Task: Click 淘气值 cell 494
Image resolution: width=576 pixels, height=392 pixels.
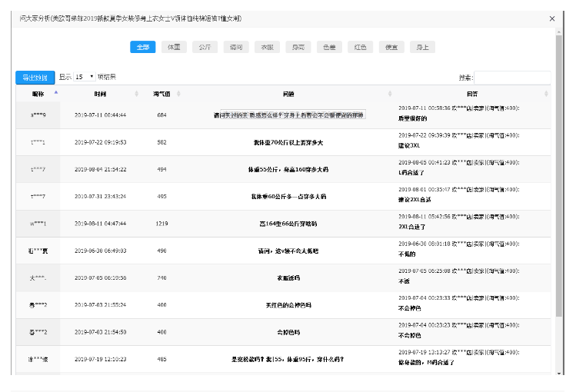Action: 161,169
